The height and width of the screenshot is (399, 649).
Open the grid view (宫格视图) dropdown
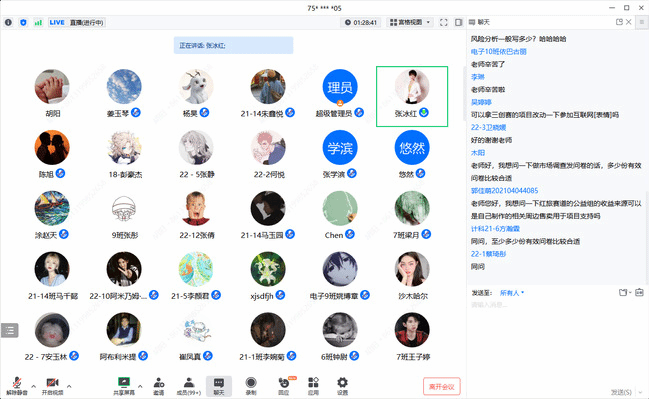click(x=410, y=22)
